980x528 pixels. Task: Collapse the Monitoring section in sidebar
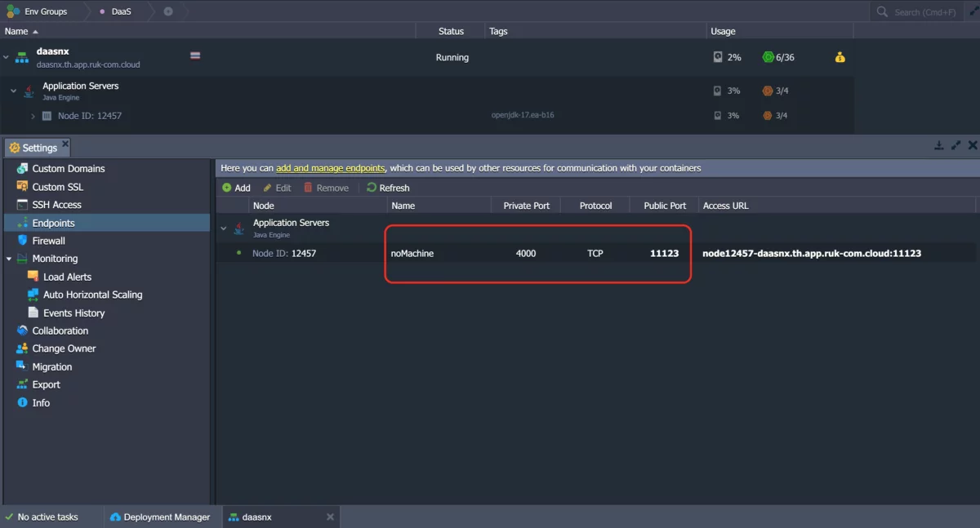click(x=9, y=259)
